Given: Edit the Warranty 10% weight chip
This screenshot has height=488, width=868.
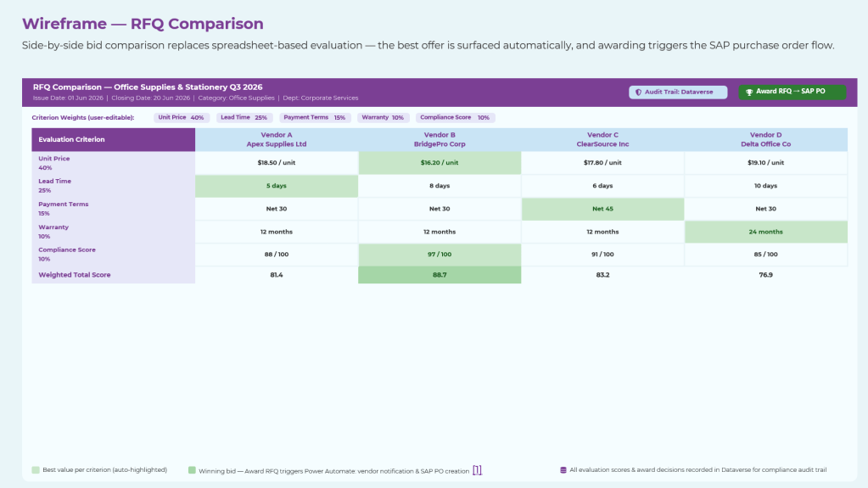Looking at the screenshot, I should click(383, 117).
